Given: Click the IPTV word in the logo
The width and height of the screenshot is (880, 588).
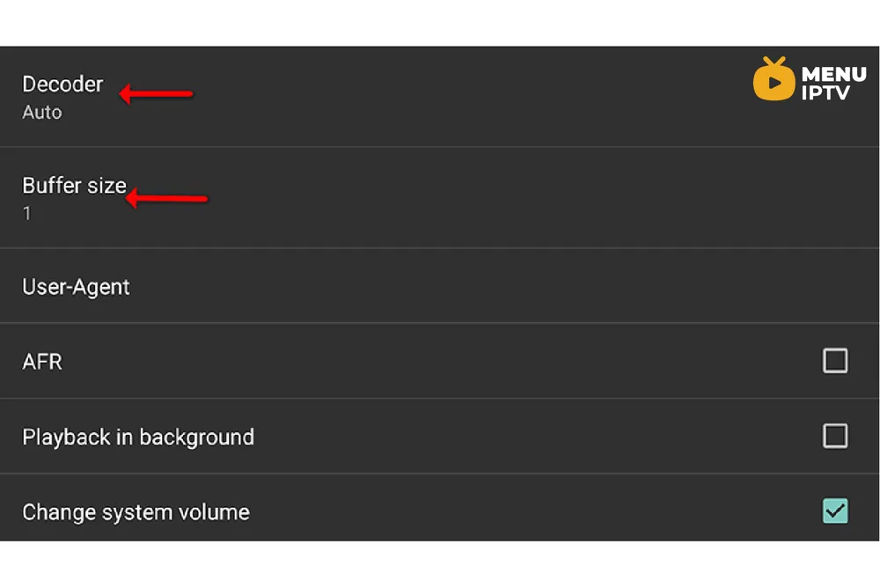Looking at the screenshot, I should (825, 92).
